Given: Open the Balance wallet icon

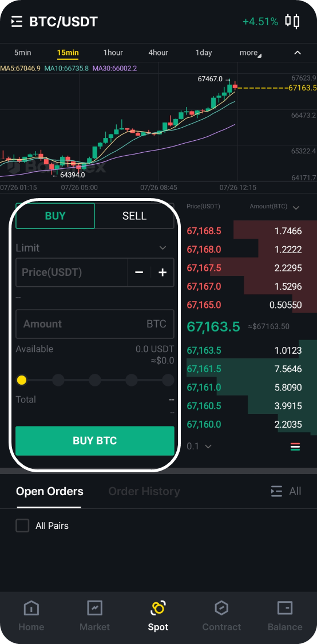Looking at the screenshot, I should click(284, 608).
